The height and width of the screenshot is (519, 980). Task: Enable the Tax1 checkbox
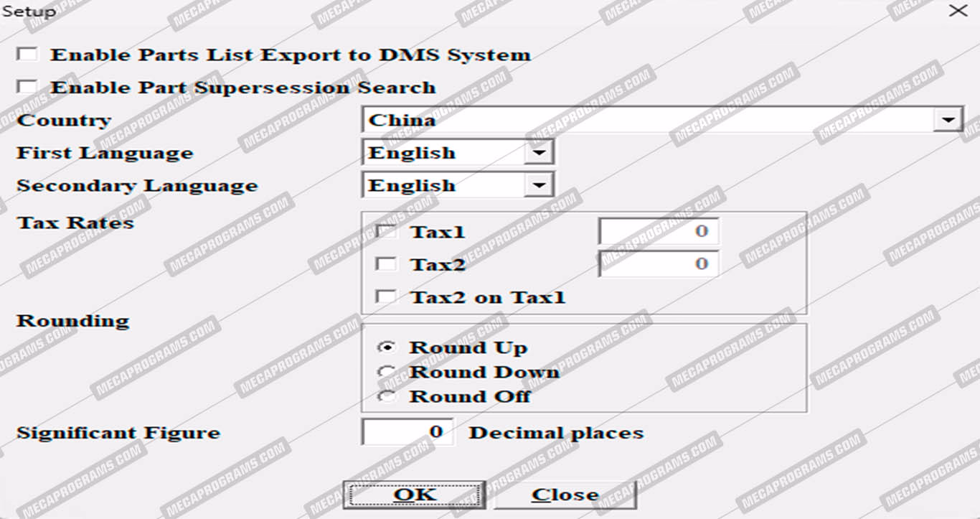pyautogui.click(x=387, y=232)
